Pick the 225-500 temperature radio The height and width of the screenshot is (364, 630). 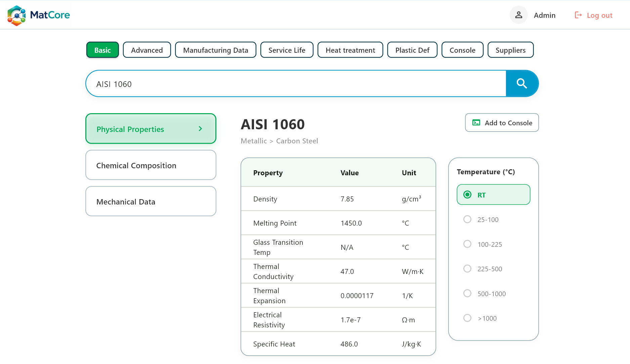467,269
